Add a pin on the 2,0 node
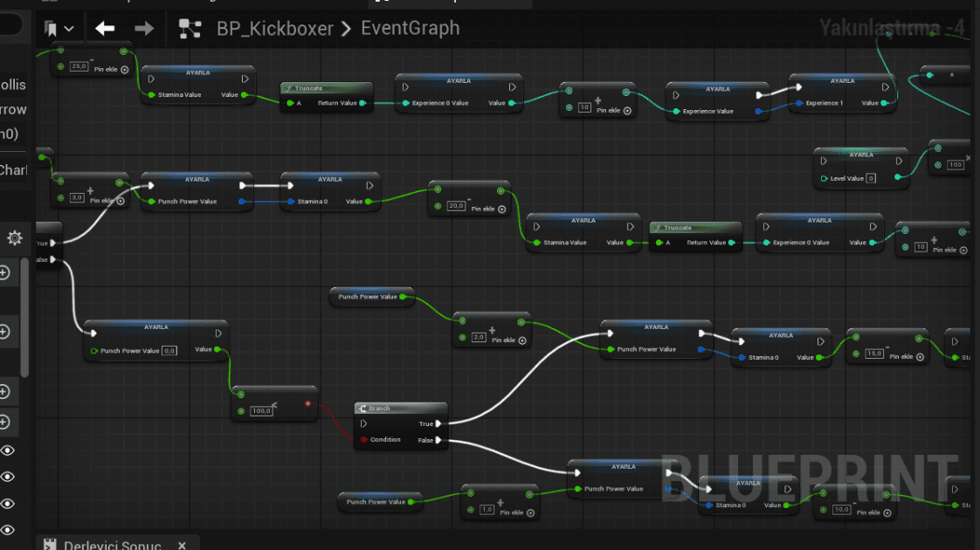 click(x=509, y=340)
